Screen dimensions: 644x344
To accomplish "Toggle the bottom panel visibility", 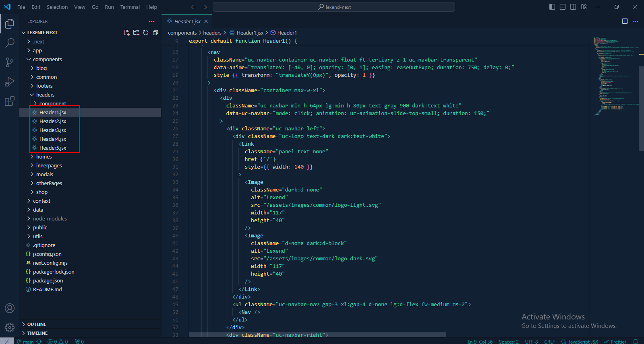I will [563, 7].
